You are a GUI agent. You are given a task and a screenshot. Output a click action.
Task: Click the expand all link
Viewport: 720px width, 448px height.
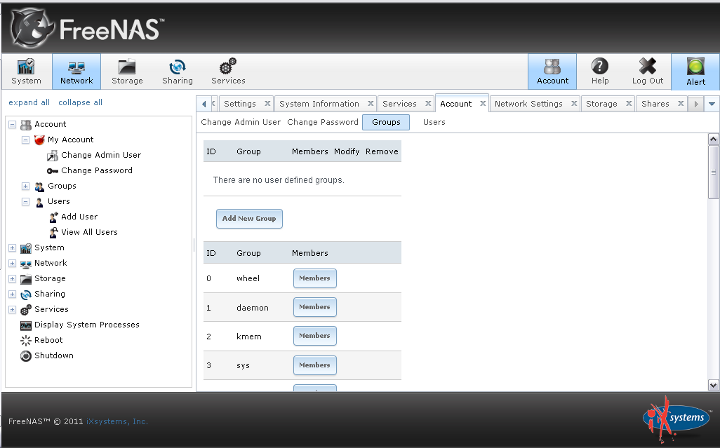(x=29, y=102)
